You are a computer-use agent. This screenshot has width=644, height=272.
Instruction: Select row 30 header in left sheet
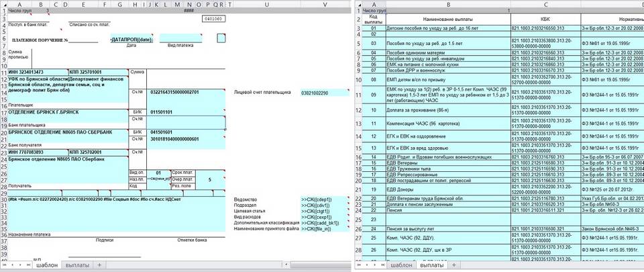(3, 199)
